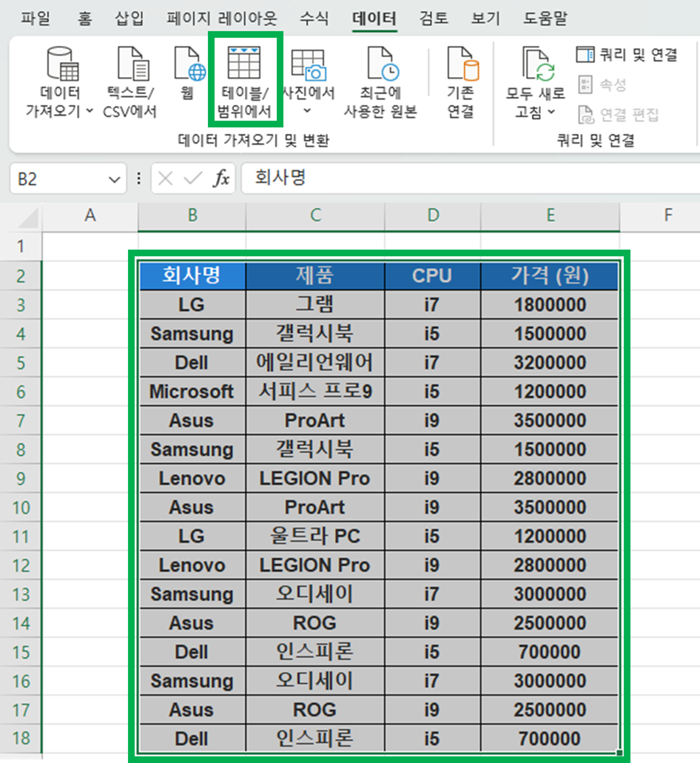700x763 pixels.
Task: Click the Select All corner triangle
Action: (x=28, y=218)
